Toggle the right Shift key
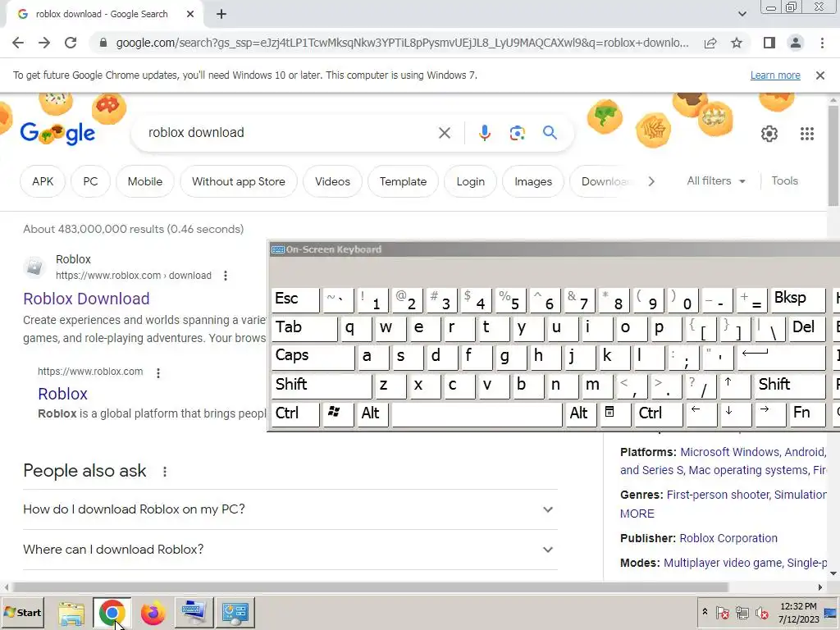The width and height of the screenshot is (840, 630). click(x=790, y=386)
